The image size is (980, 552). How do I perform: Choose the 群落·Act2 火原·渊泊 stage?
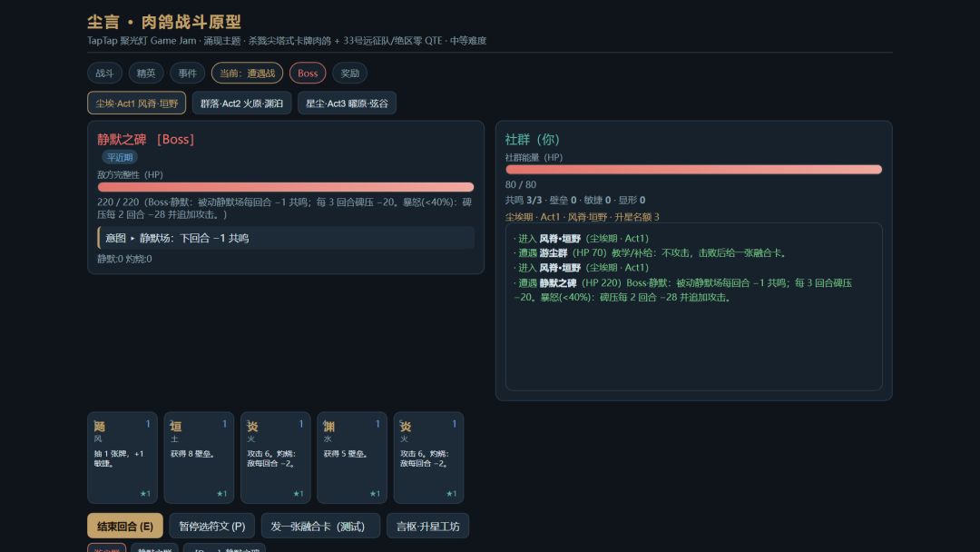(242, 103)
